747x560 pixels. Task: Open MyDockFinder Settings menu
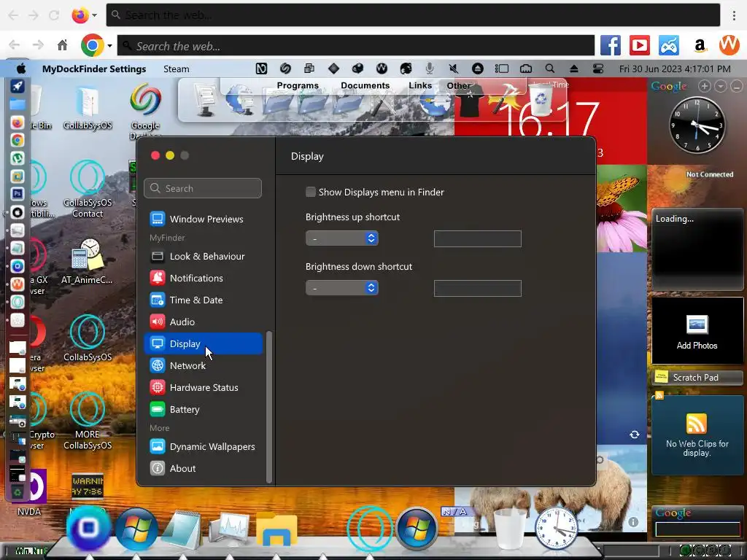pos(94,69)
